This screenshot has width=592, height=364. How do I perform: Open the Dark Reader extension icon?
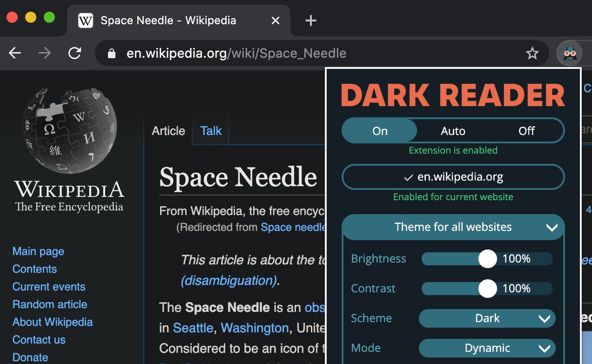[569, 53]
